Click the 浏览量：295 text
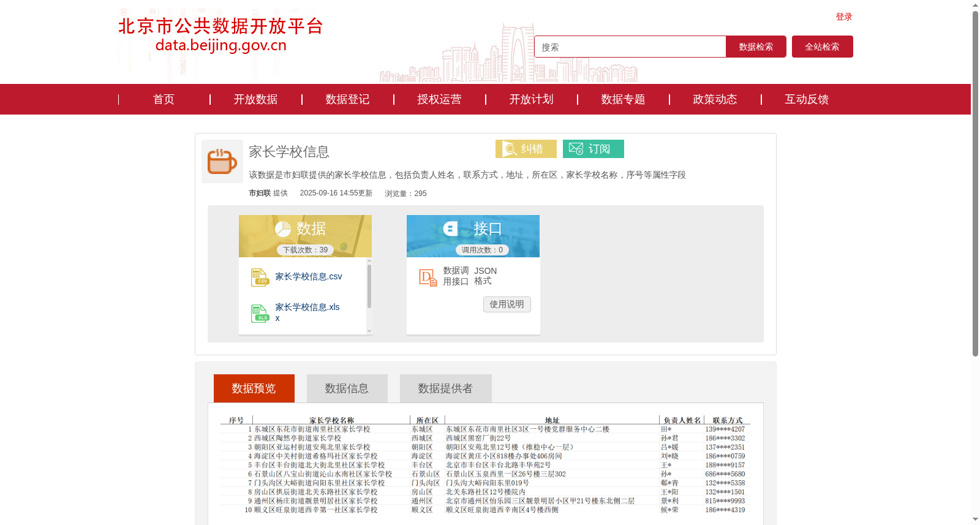 tap(405, 194)
